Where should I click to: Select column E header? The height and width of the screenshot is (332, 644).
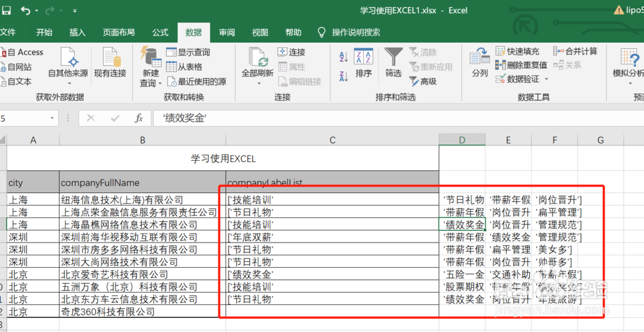tap(508, 140)
